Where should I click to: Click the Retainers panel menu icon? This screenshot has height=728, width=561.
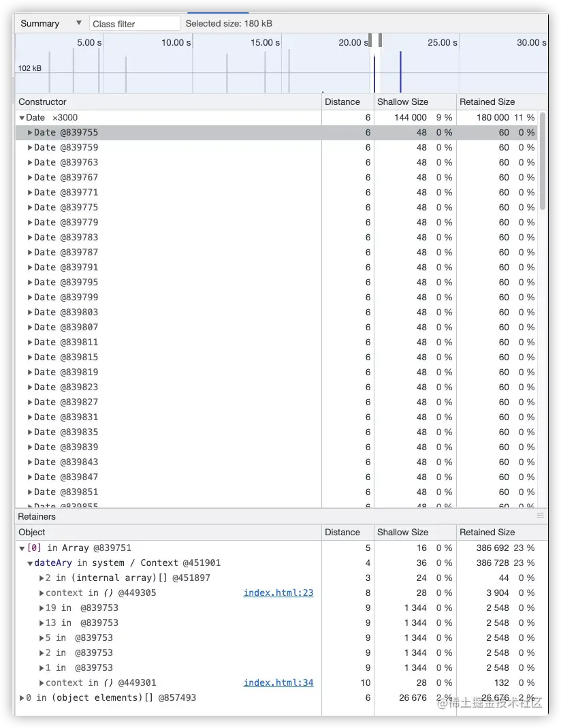(x=540, y=516)
